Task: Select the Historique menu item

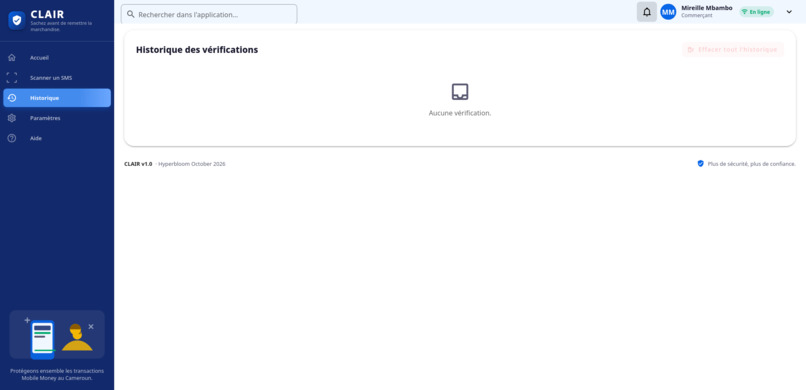Action: tap(57, 98)
